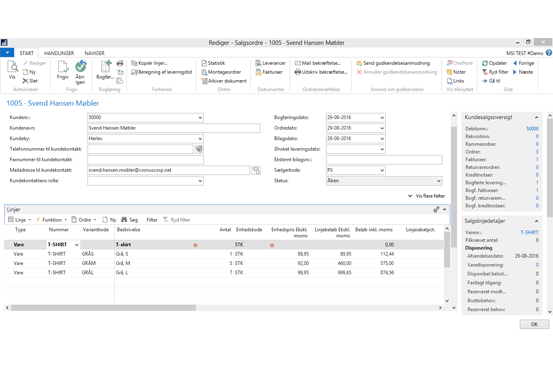Go to the next record with Næste
The width and height of the screenshot is (553, 369).
click(x=523, y=72)
